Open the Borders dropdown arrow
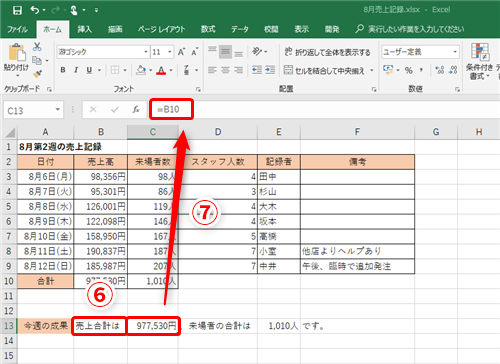The height and width of the screenshot is (364, 500). 125,70
